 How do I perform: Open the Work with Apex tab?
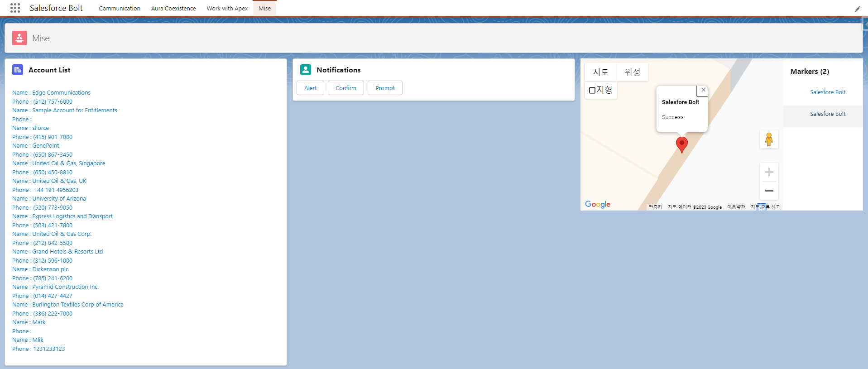pyautogui.click(x=227, y=9)
